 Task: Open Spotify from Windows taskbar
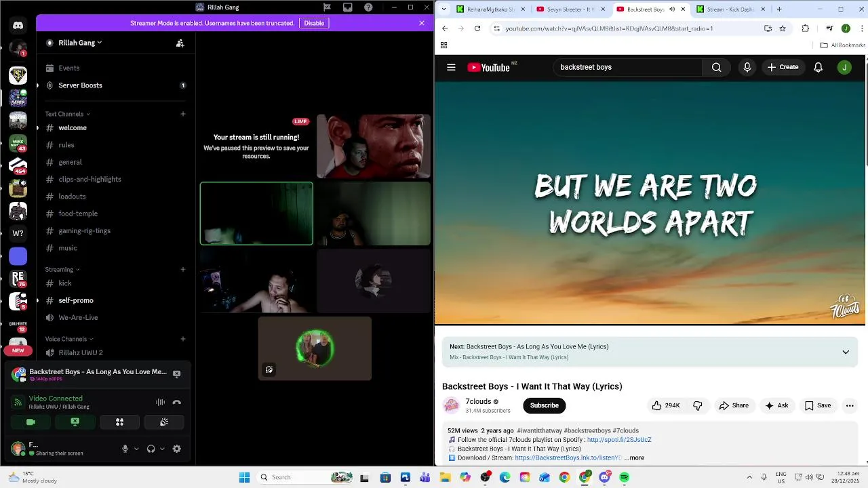pos(625,477)
